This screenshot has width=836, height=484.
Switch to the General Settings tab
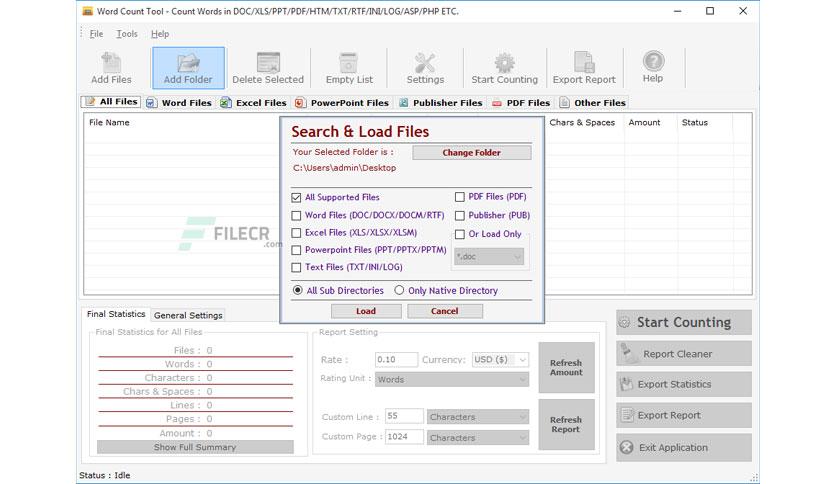pos(188,315)
